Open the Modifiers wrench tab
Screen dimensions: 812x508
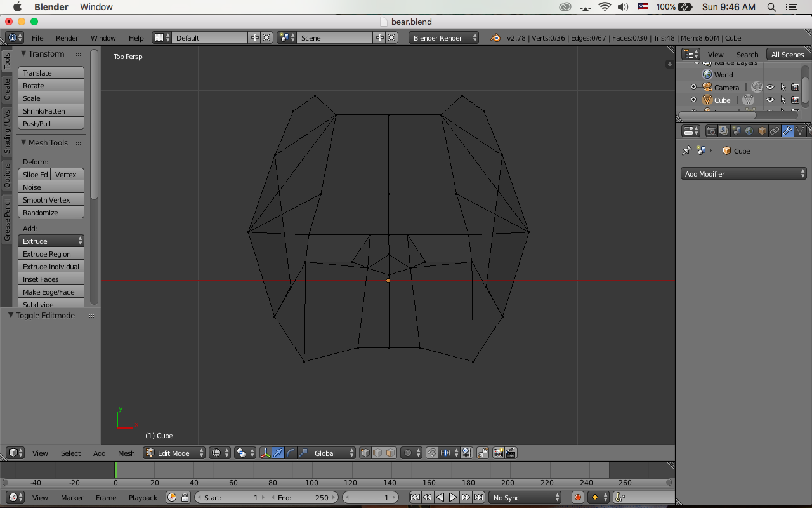point(787,131)
